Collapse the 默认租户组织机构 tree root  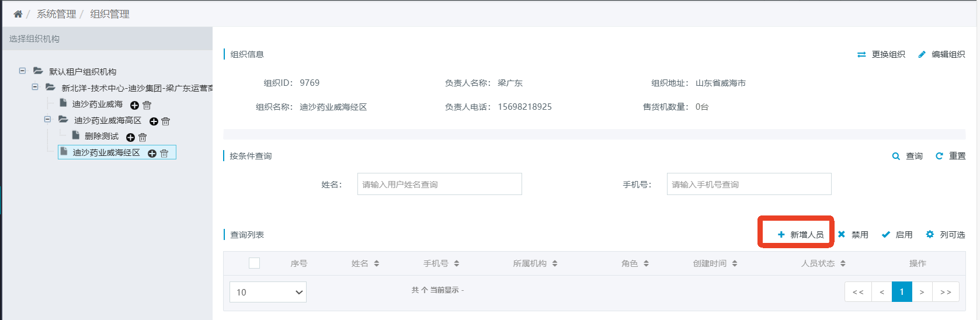[x=22, y=71]
